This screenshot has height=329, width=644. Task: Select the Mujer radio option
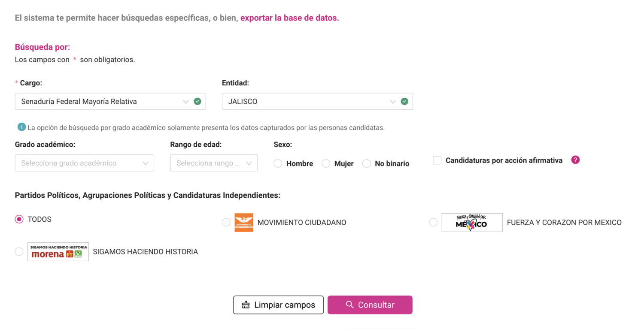pyautogui.click(x=326, y=163)
